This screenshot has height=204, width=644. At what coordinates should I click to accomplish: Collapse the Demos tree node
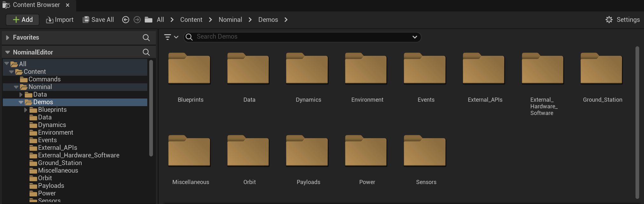21,102
